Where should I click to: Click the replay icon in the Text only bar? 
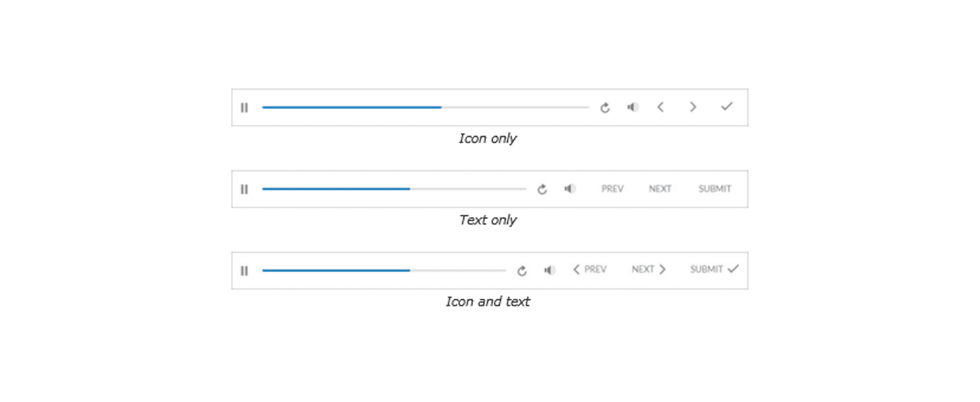542,189
